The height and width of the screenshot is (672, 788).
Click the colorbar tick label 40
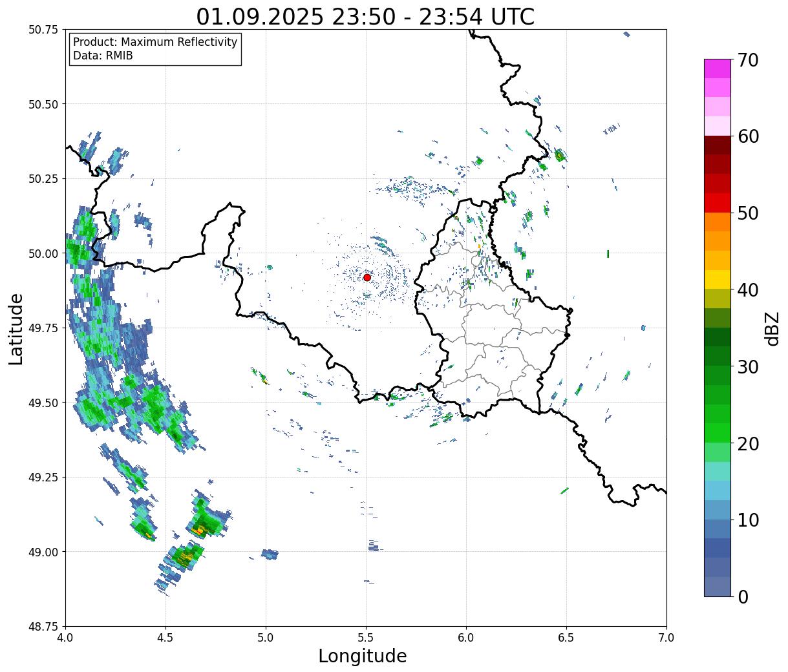coord(748,289)
